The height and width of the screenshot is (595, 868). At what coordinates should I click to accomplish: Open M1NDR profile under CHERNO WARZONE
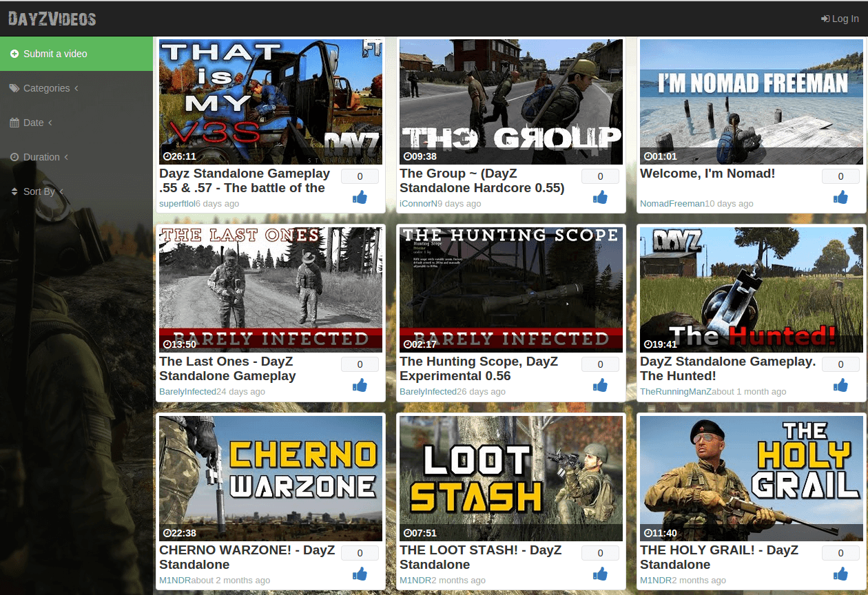175,581
